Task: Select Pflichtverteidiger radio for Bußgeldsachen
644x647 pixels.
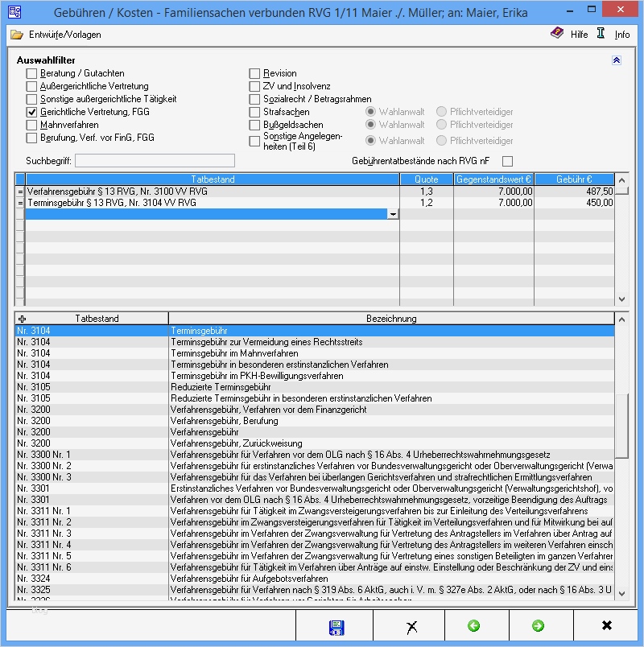Action: click(441, 124)
